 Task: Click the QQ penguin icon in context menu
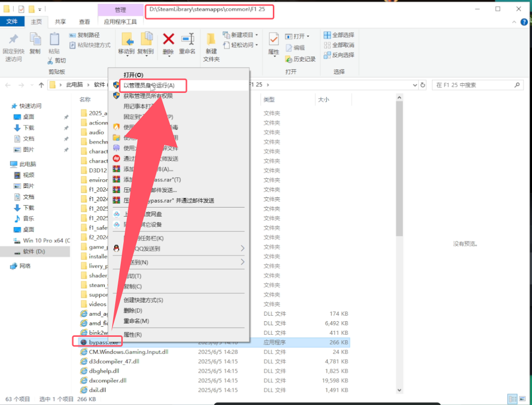116,248
